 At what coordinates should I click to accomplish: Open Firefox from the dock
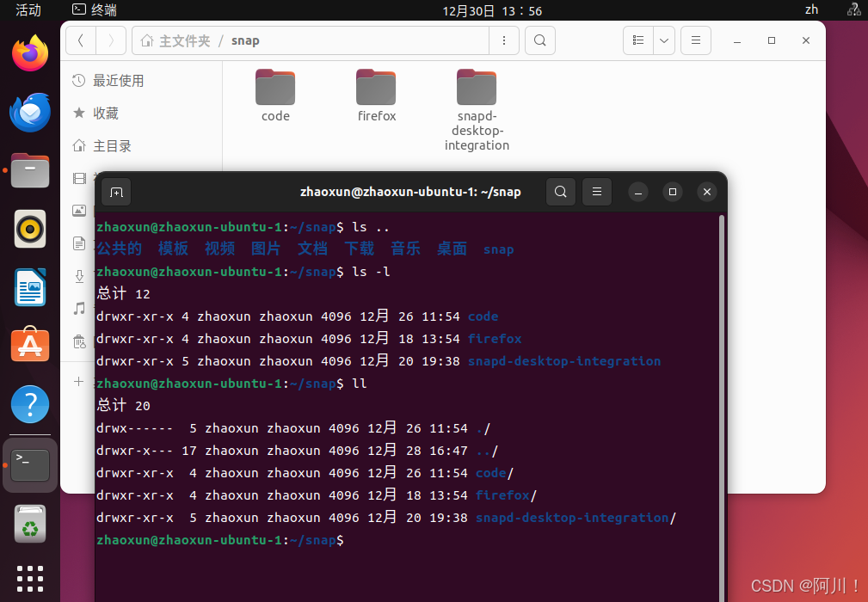30,52
